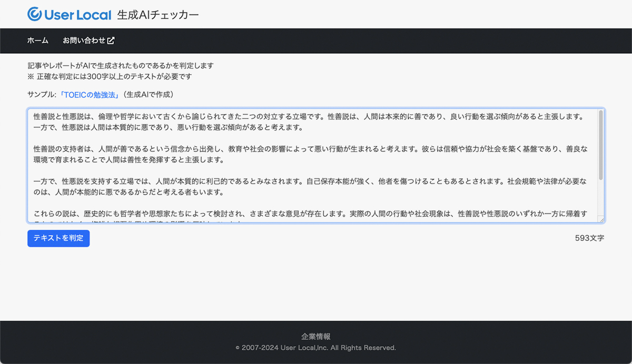Click the 300字以上 requirement note
Viewport: 632px width, 364px height.
click(110, 77)
